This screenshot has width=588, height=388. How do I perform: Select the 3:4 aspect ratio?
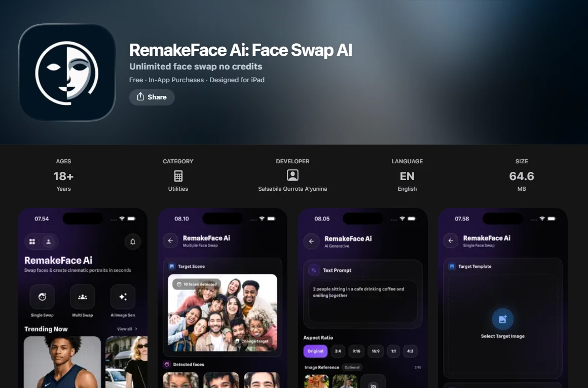pyautogui.click(x=338, y=351)
